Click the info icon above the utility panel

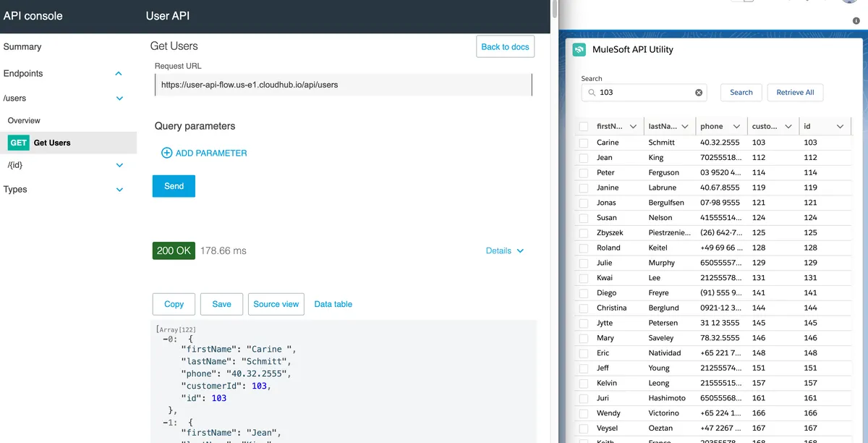pyautogui.click(x=856, y=22)
